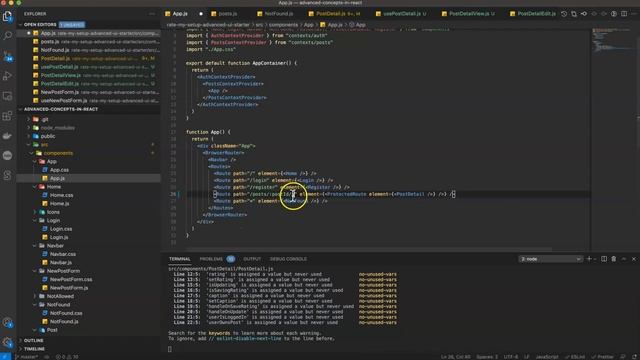Add a new terminal with plus icon

(x=589, y=259)
